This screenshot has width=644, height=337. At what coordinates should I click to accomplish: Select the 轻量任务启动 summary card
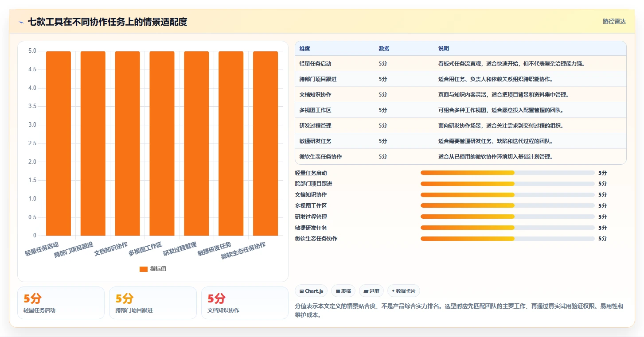(61, 303)
